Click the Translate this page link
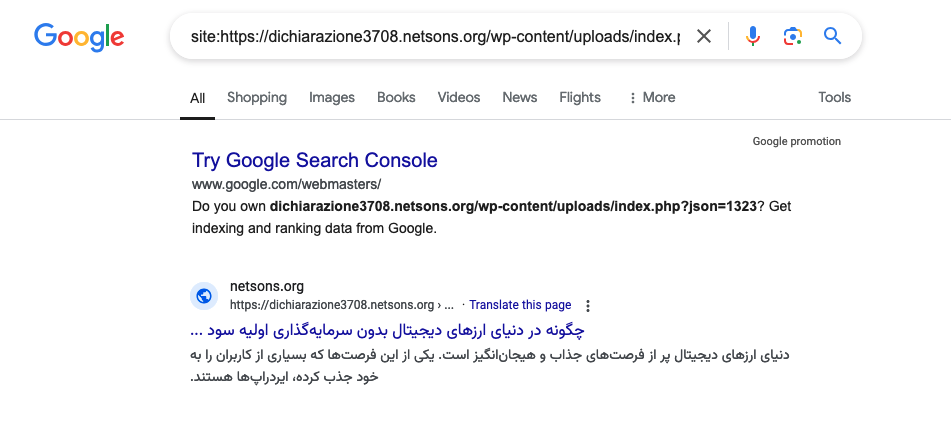951x421 pixels. point(520,305)
